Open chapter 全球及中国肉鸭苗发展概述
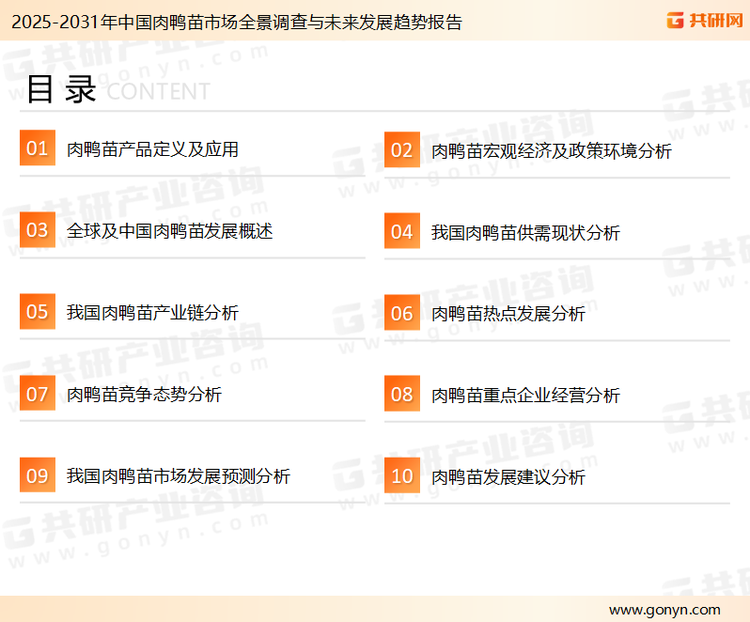This screenshot has height=622, width=750. tap(170, 231)
